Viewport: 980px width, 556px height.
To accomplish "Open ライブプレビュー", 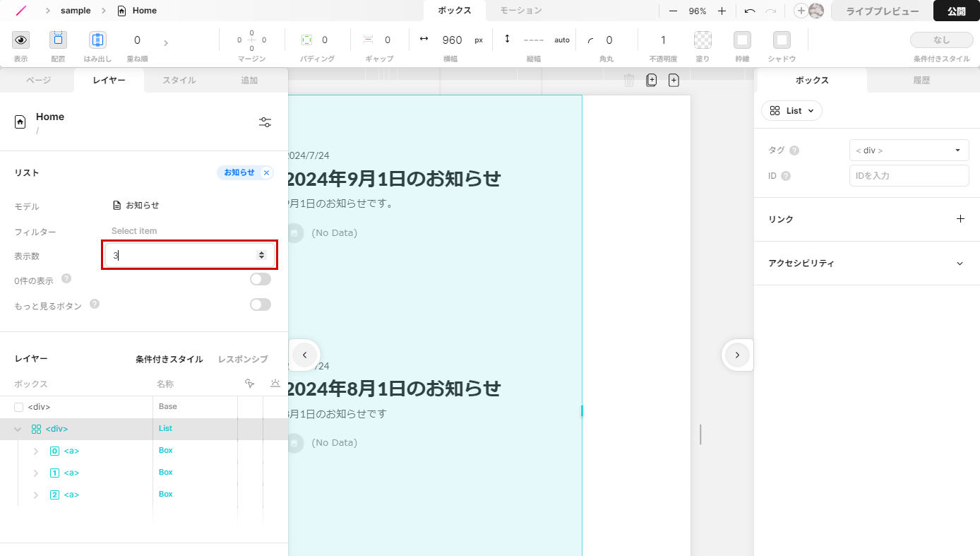I will pos(882,11).
